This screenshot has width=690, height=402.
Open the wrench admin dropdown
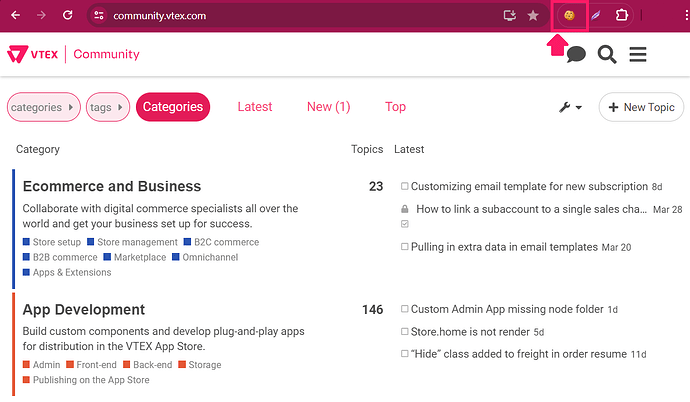(x=570, y=107)
